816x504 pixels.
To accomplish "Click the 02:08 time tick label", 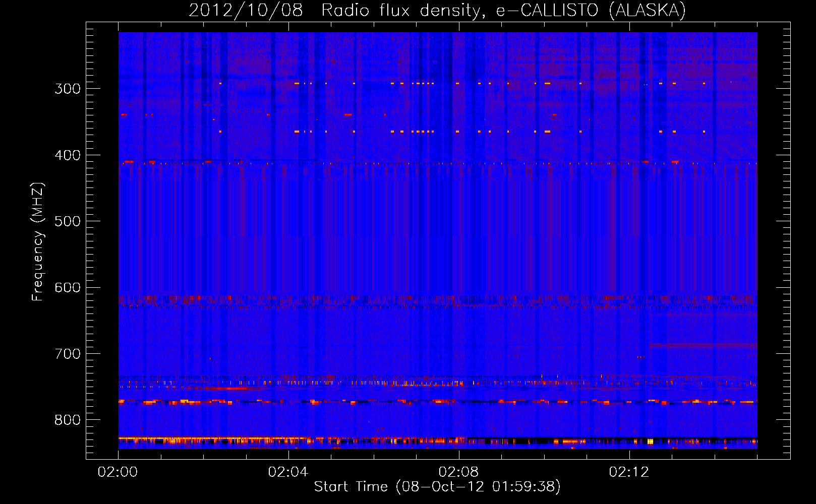I will tap(458, 472).
